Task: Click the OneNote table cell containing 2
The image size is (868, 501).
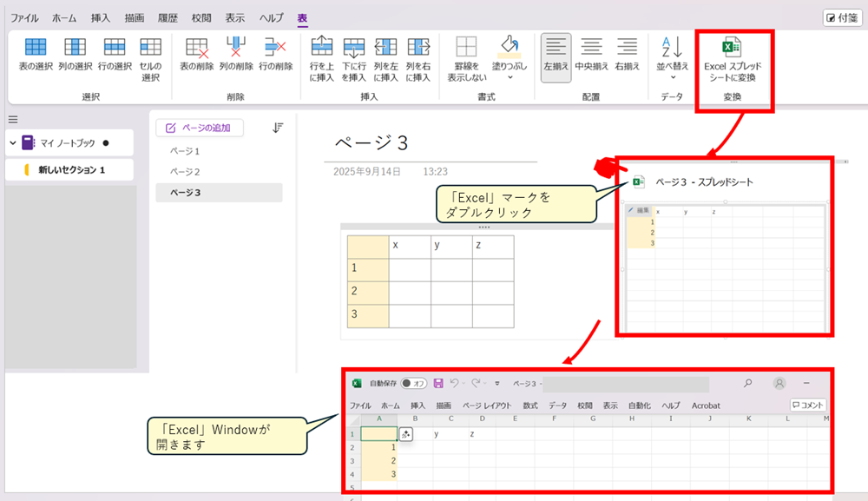Action: pos(368,293)
